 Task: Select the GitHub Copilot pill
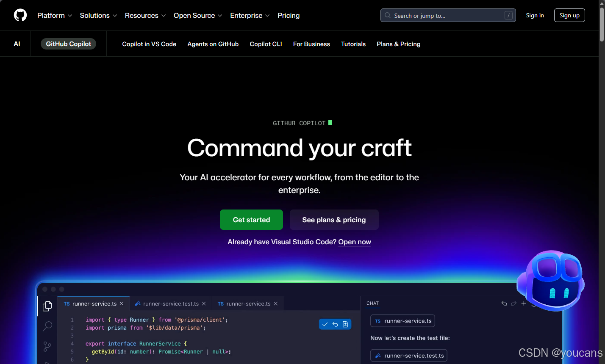pyautogui.click(x=68, y=44)
